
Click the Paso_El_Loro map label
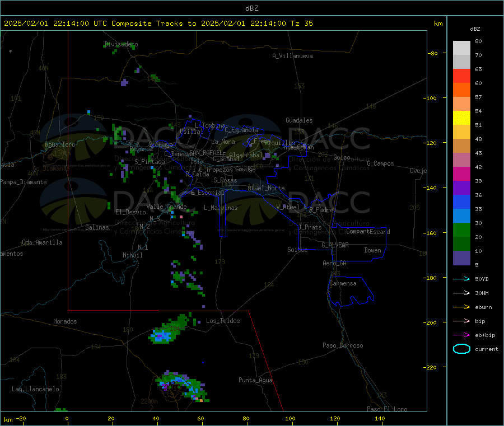[387, 409]
